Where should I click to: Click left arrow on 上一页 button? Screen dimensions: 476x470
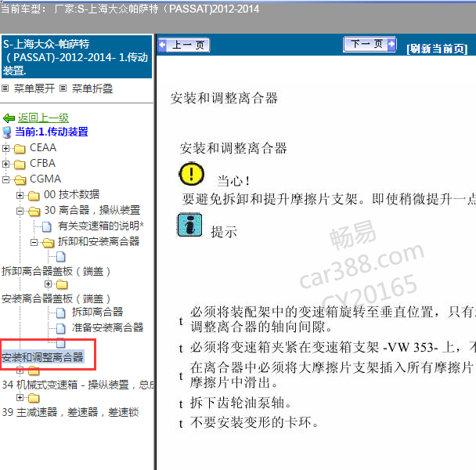click(162, 45)
